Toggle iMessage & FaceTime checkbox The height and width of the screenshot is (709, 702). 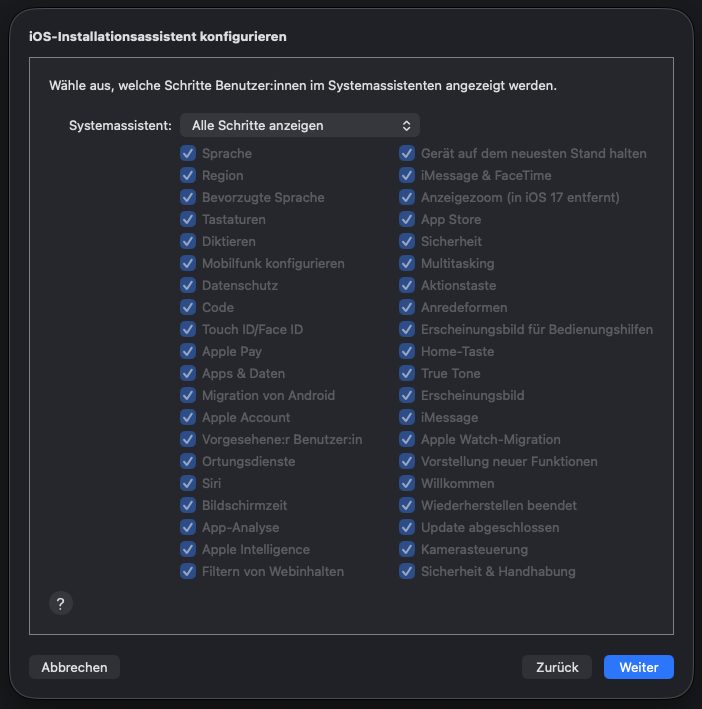pyautogui.click(x=407, y=175)
